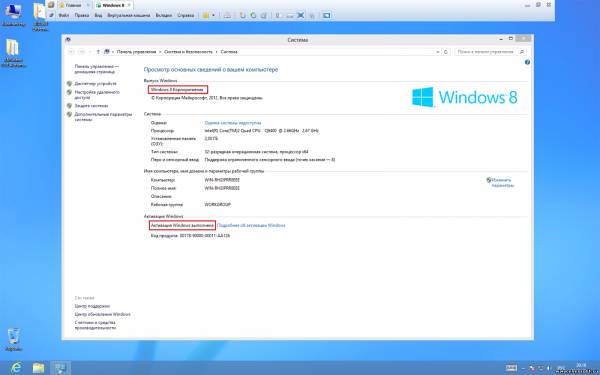Expand the power control dropdown arrow
600x375 pixels.
(x=213, y=16)
